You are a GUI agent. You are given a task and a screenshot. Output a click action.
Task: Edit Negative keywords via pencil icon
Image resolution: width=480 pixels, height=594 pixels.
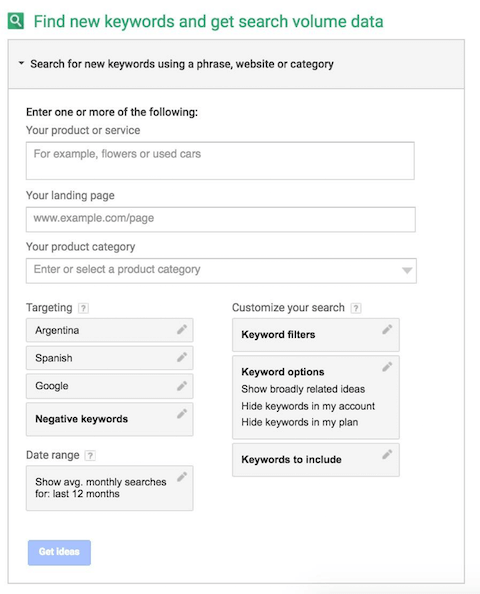(x=182, y=414)
